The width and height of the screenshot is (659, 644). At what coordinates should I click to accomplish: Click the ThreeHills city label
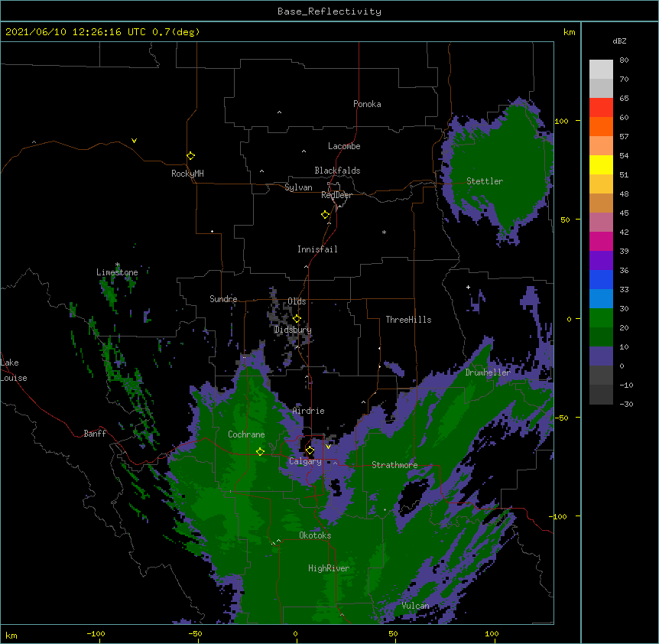coord(408,320)
